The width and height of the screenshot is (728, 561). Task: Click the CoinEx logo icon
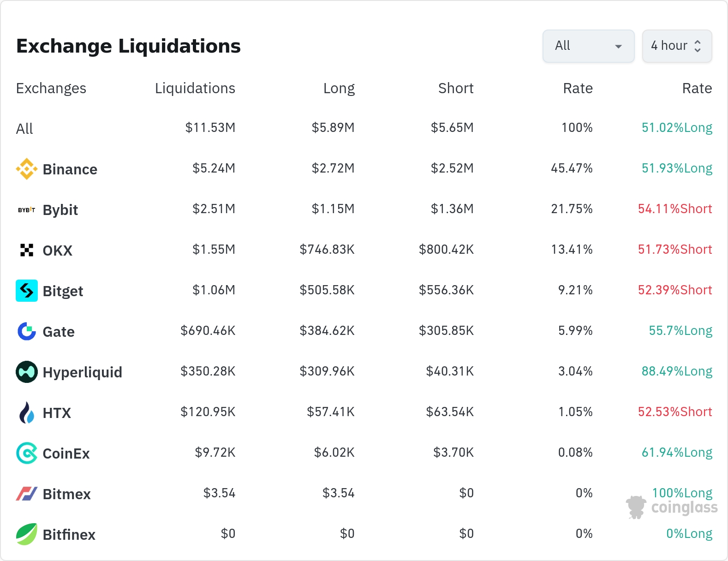pos(26,453)
